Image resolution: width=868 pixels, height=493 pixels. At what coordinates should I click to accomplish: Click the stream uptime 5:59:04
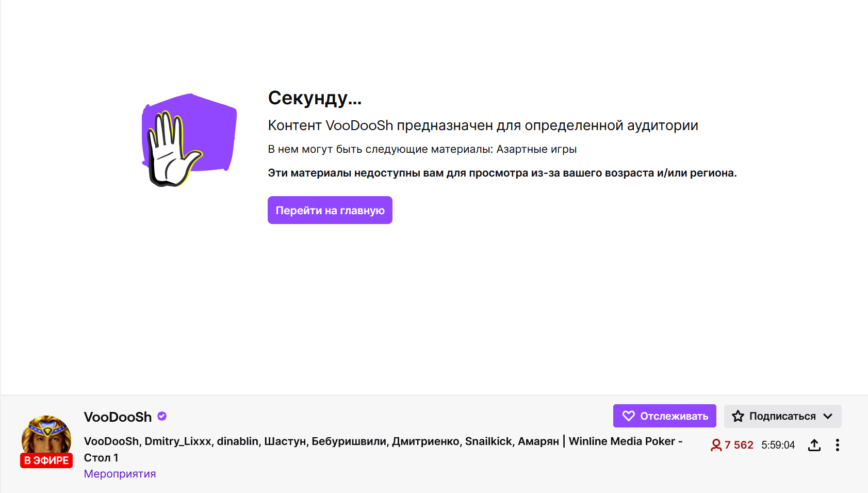click(x=778, y=445)
